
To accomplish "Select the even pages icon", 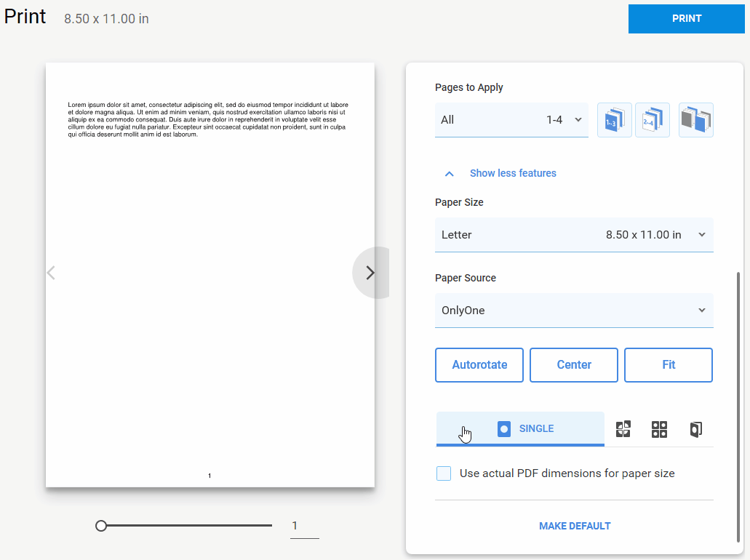I will coord(653,120).
